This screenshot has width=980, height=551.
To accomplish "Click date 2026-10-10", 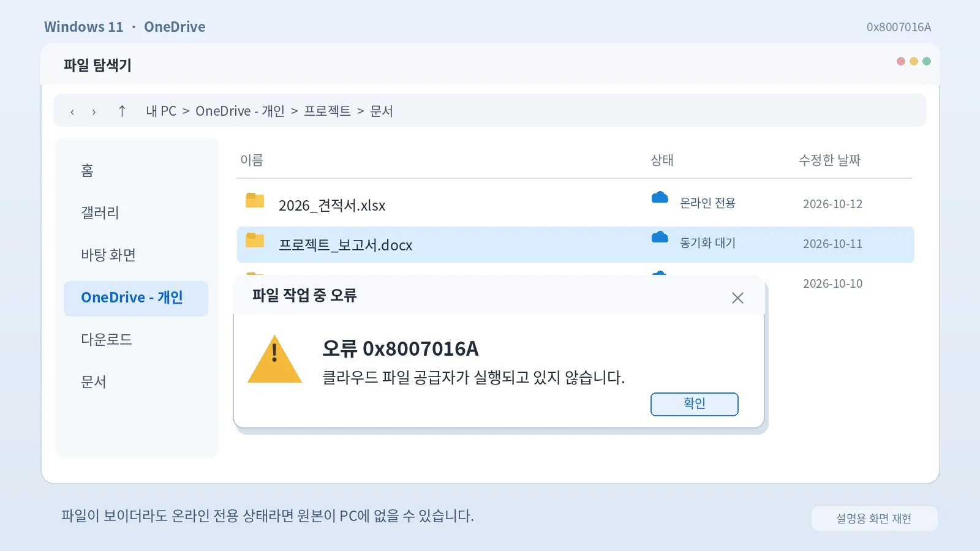I will click(832, 283).
